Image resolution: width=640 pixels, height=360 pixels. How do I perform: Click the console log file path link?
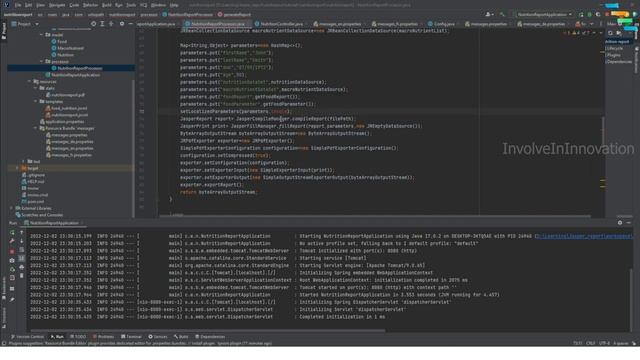583,236
